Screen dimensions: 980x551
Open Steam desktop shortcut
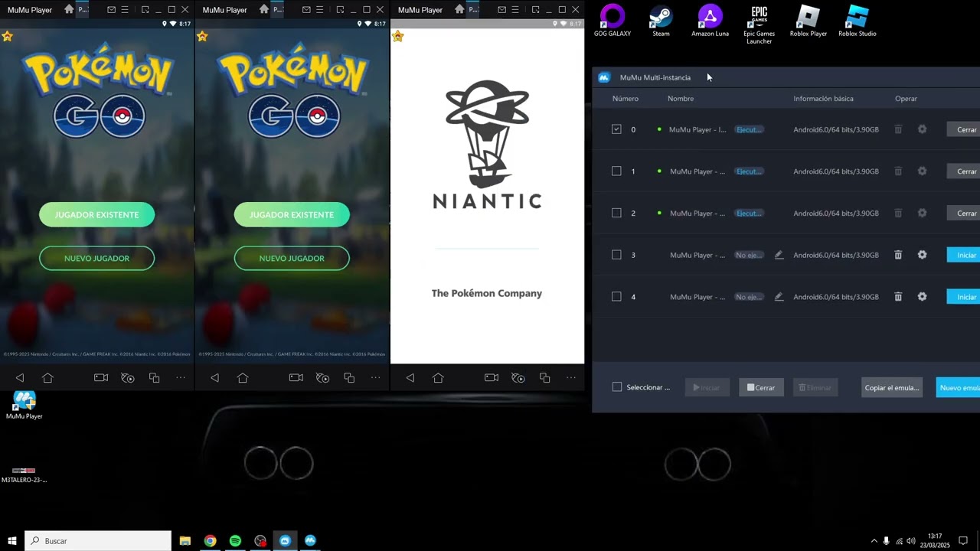tap(661, 21)
